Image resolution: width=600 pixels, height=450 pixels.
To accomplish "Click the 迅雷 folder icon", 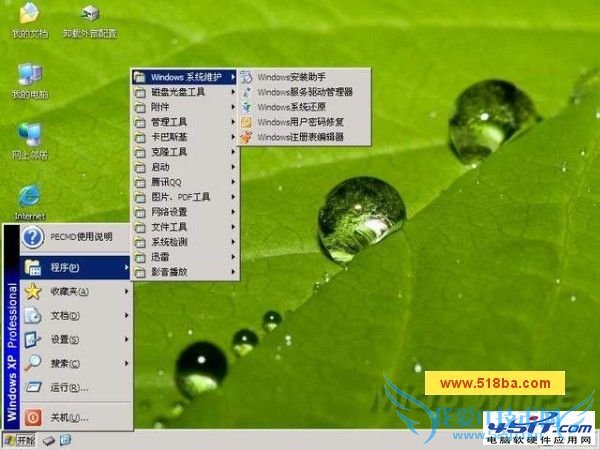I will (x=140, y=257).
